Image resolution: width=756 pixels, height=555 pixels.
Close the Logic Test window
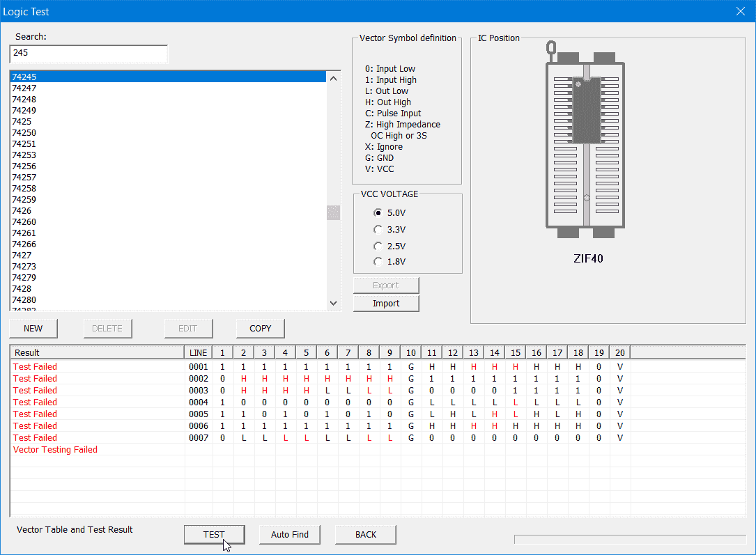[x=740, y=11]
